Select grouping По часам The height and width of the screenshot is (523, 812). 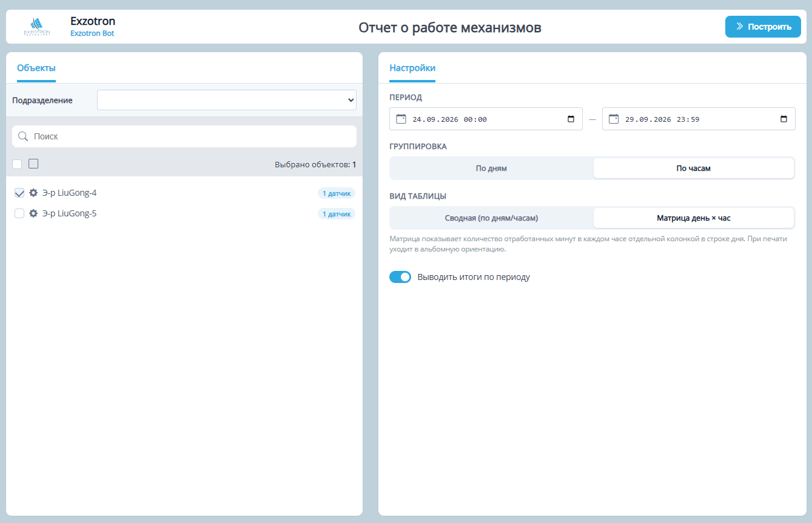pos(694,168)
